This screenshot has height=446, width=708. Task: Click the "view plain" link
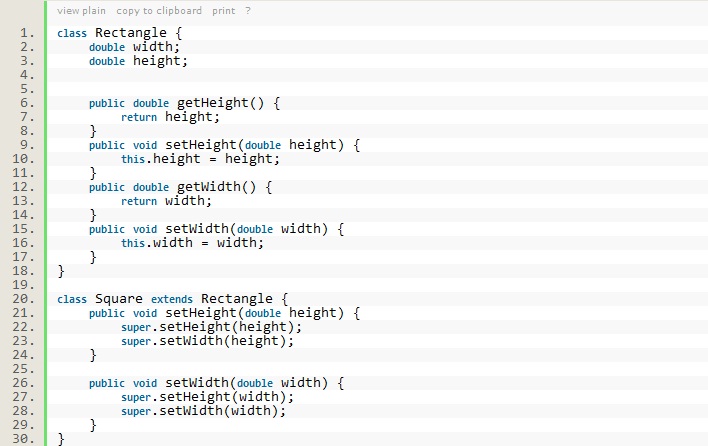pos(81,11)
